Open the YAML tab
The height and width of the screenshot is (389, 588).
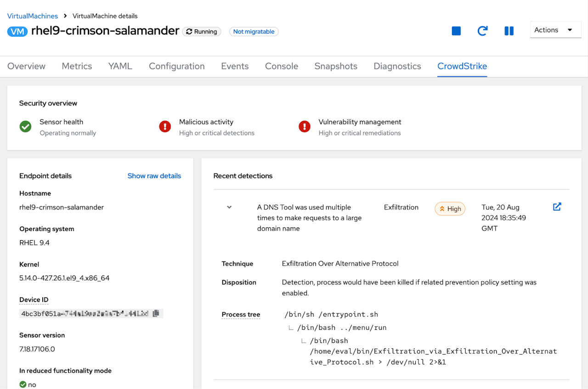(120, 66)
